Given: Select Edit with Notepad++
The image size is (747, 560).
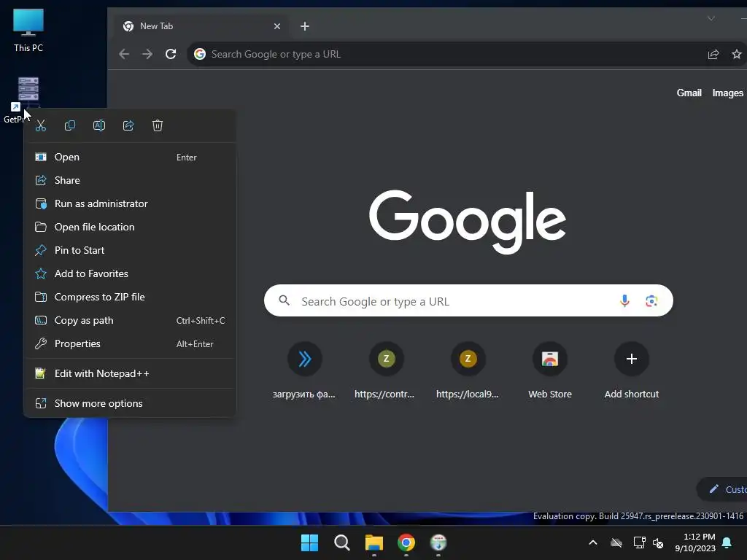Looking at the screenshot, I should (130, 374).
